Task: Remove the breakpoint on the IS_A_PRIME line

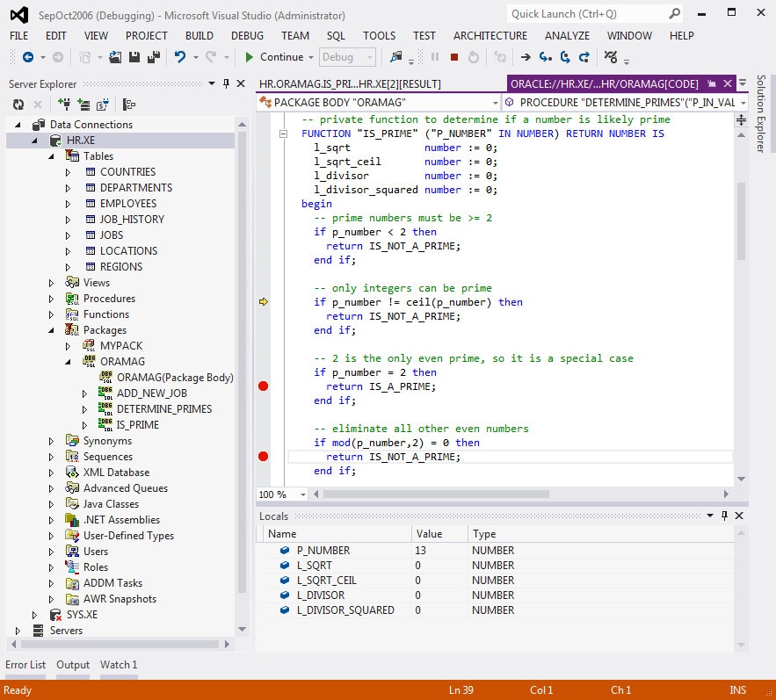Action: (262, 386)
